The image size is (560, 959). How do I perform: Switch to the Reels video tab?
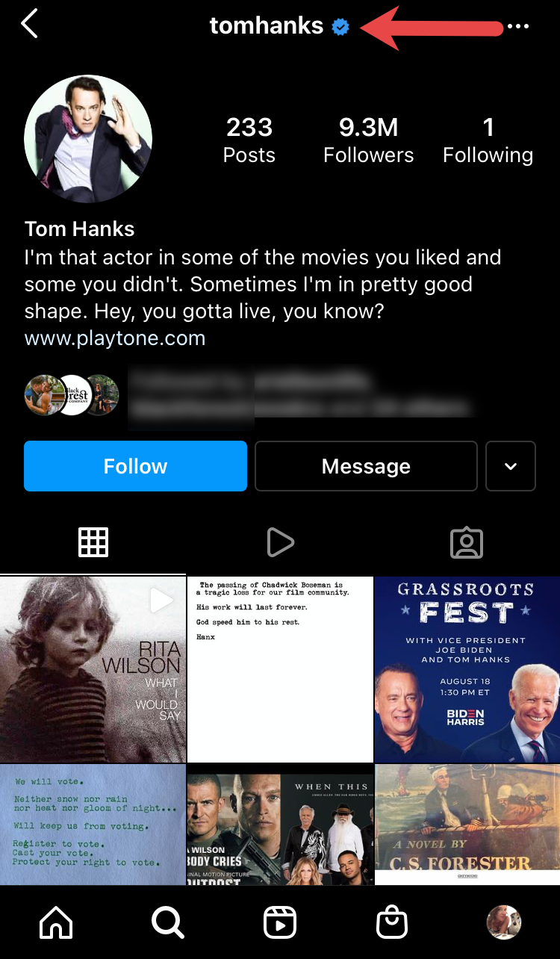pyautogui.click(x=280, y=542)
